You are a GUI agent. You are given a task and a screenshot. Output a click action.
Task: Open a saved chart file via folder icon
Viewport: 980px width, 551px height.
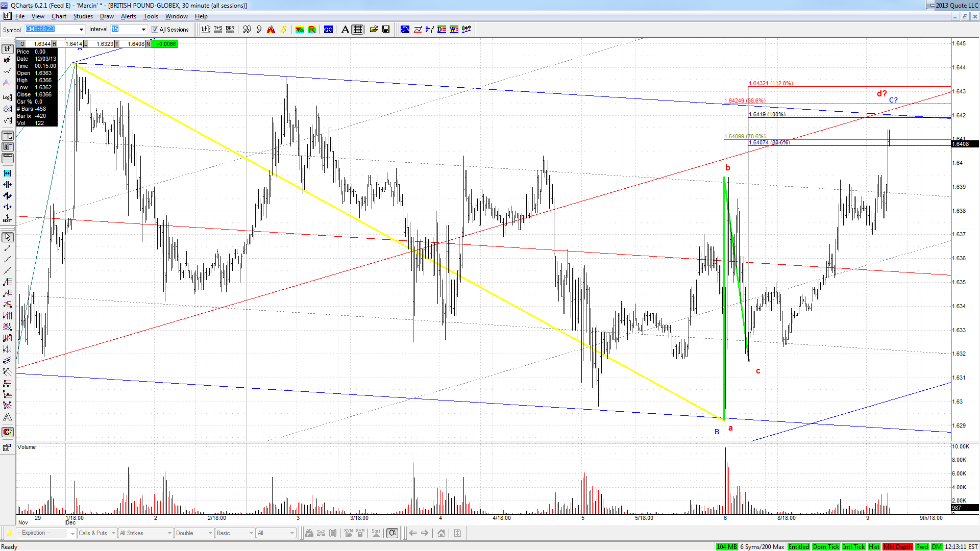(x=374, y=30)
